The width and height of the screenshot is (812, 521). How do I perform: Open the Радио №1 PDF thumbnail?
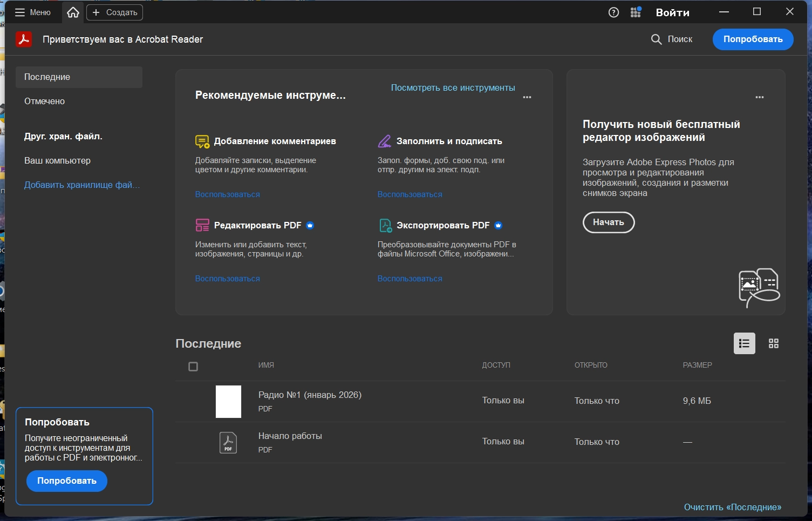tap(228, 401)
